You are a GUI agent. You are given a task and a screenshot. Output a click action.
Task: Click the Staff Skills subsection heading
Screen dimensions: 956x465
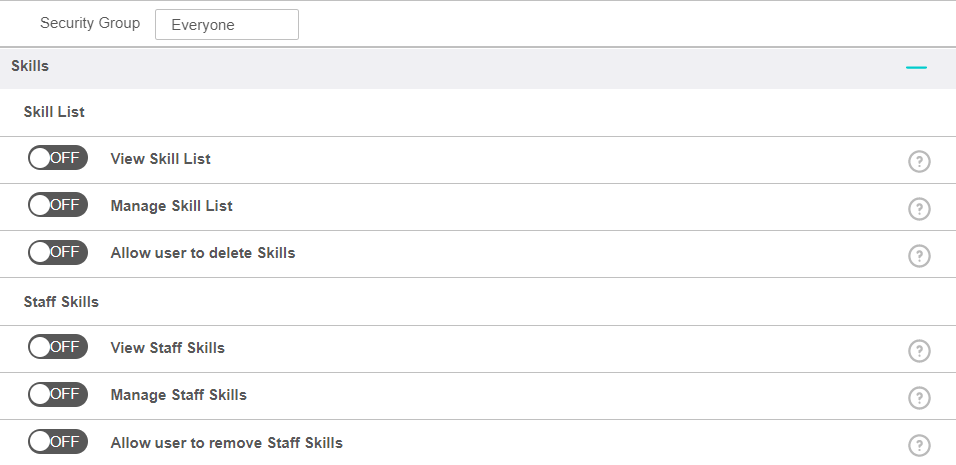[x=61, y=301]
